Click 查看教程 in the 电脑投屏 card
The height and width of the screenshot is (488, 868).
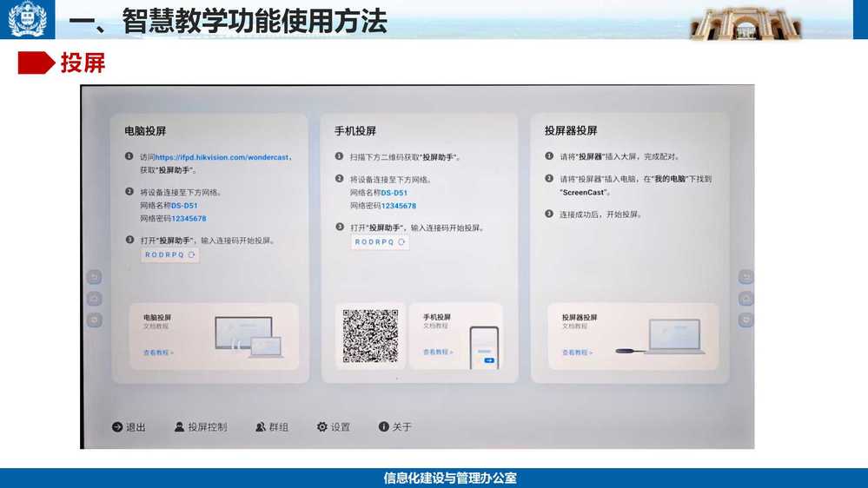(x=158, y=353)
